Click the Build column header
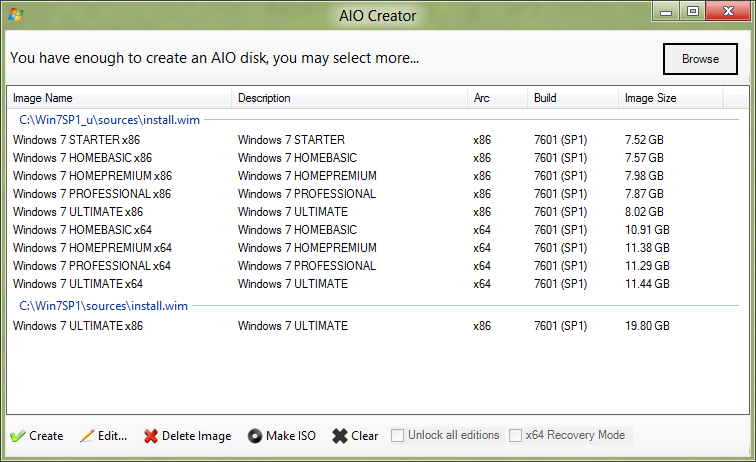Viewport: 756px width, 462px height. [573, 98]
